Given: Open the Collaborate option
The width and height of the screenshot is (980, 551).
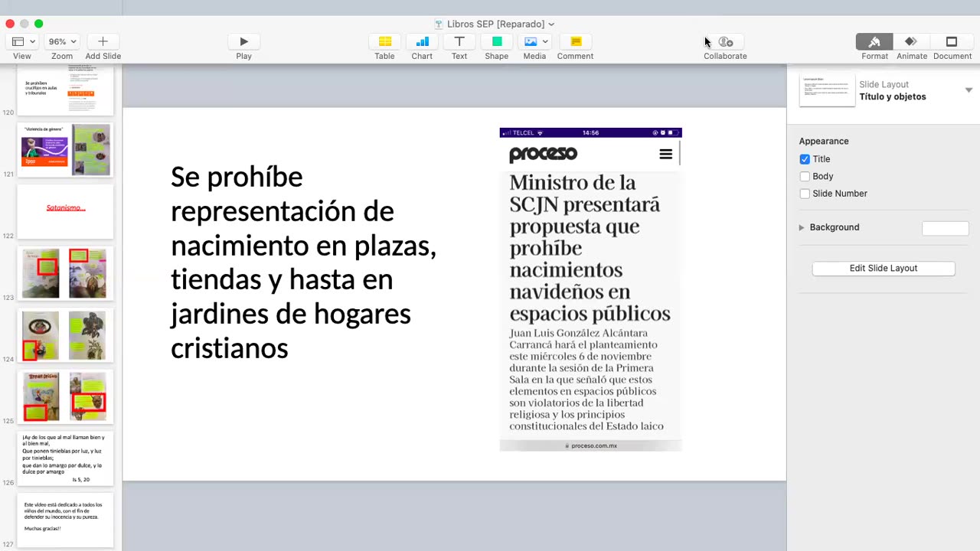Looking at the screenshot, I should point(725,42).
